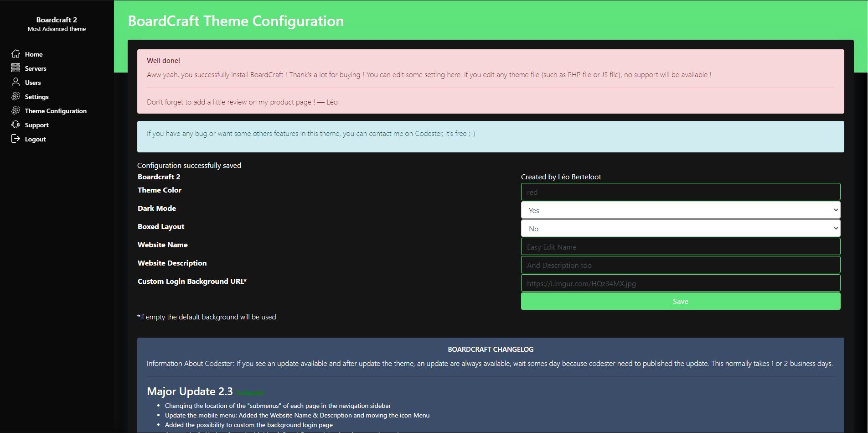Click the 'Website Description' label
Viewport: 868px width, 433px height.
coord(172,263)
